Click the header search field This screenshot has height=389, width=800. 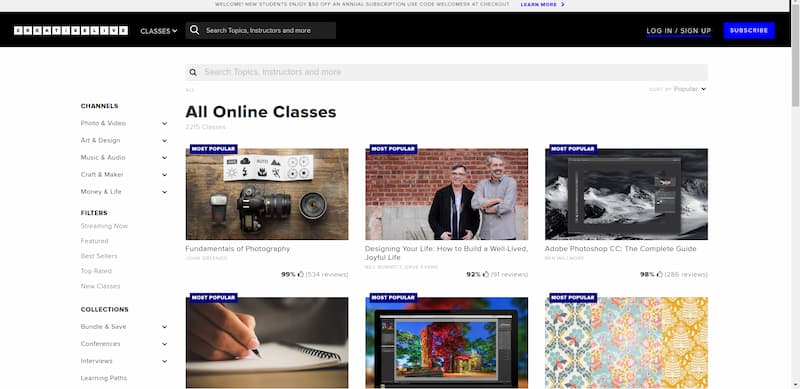(261, 30)
